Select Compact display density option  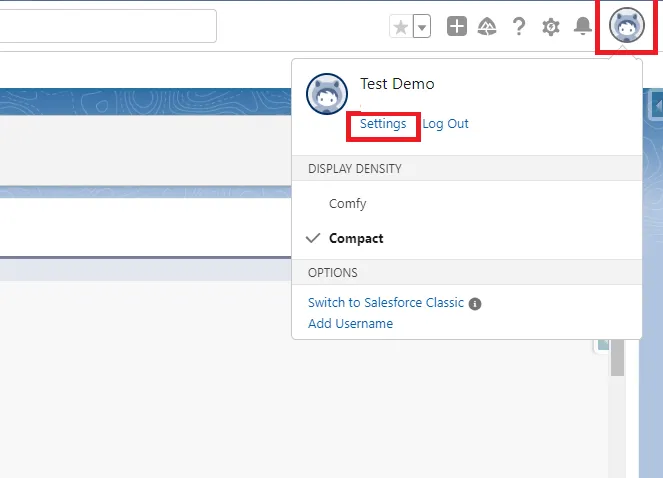point(356,239)
